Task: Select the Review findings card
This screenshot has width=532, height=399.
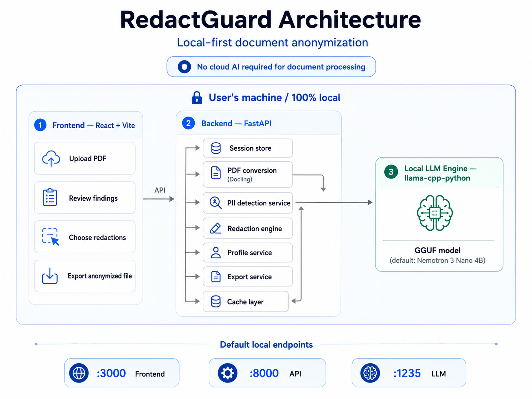Action: [85, 198]
